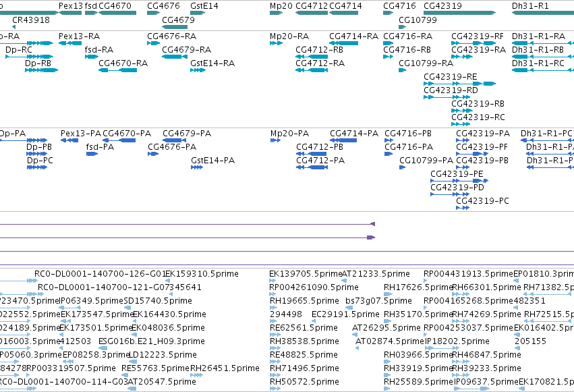Click the CG42319-RE transcript label
The height and width of the screenshot is (392, 574).
[451, 77]
